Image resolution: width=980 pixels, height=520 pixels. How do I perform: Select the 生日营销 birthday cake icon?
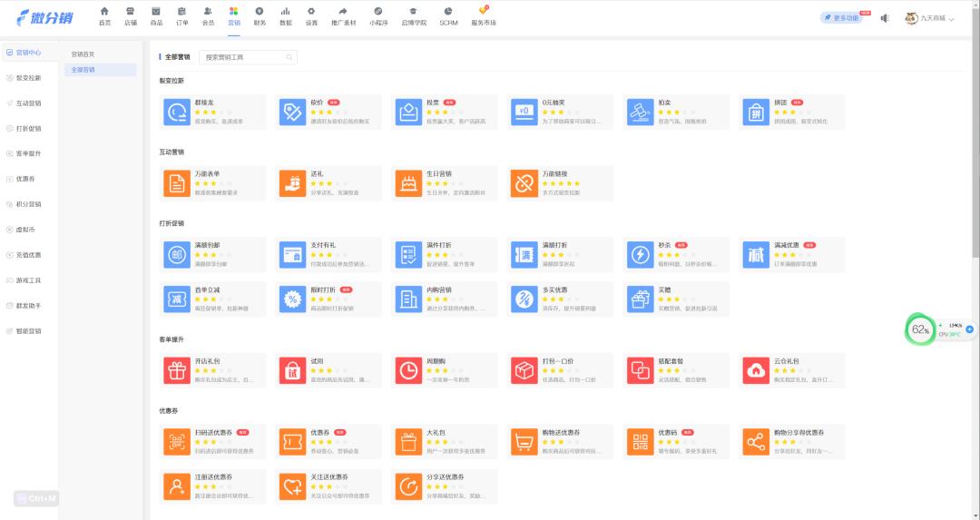click(407, 183)
